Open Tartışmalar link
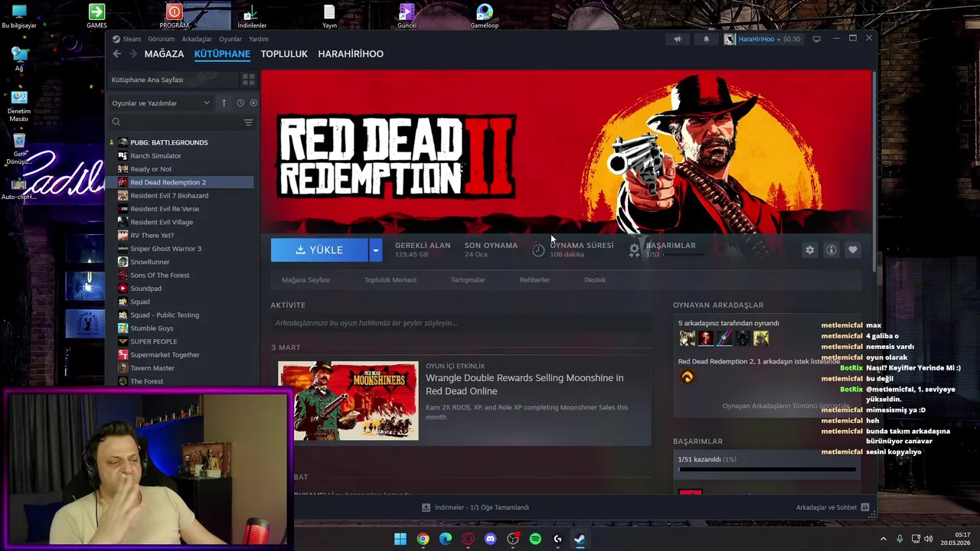This screenshot has width=980, height=551. click(468, 280)
